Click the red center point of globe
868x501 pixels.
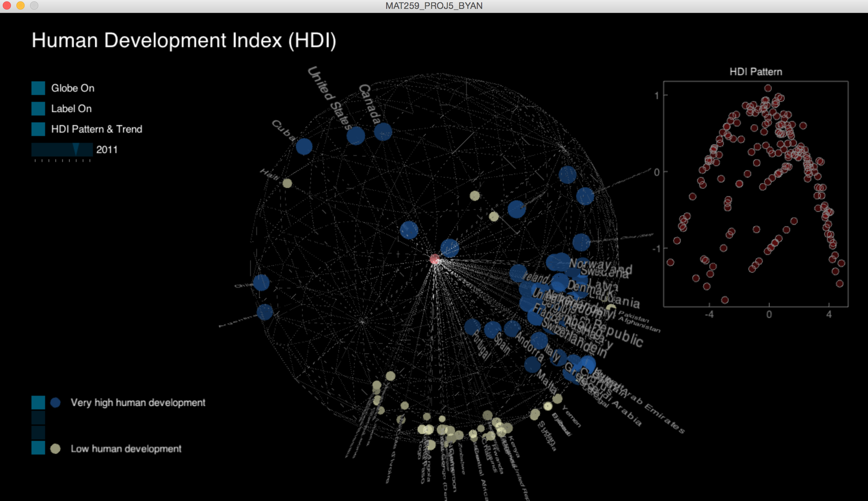[x=435, y=259]
